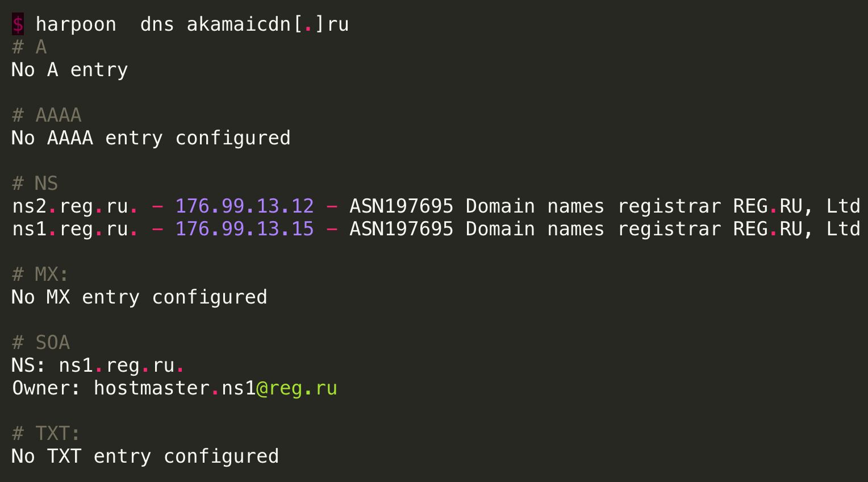The height and width of the screenshot is (482, 868).
Task: Click the '# NS' section header
Action: pyautogui.click(x=35, y=184)
